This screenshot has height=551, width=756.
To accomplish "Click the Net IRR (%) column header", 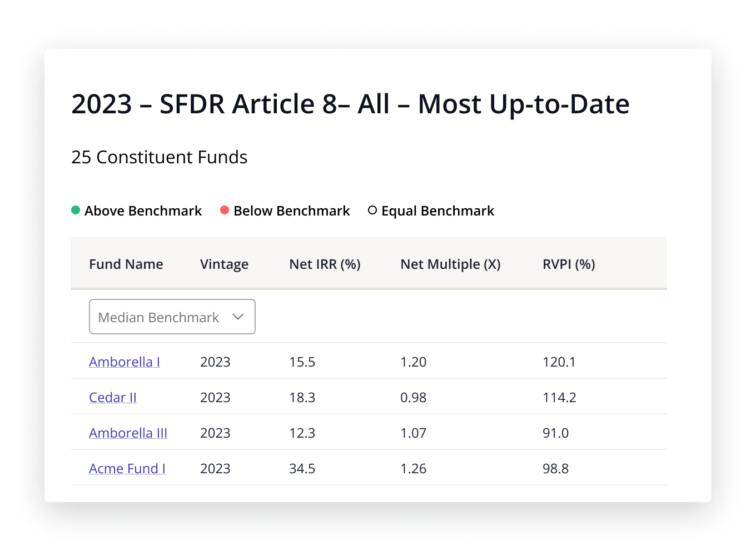I will click(325, 264).
